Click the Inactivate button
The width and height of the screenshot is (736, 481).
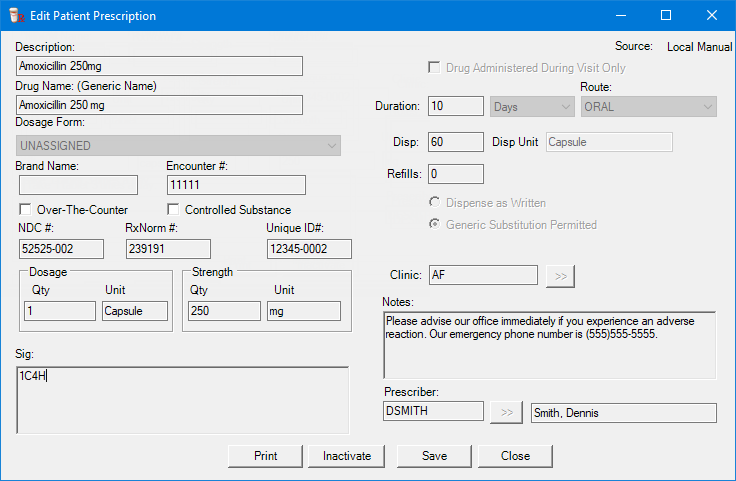tap(347, 456)
